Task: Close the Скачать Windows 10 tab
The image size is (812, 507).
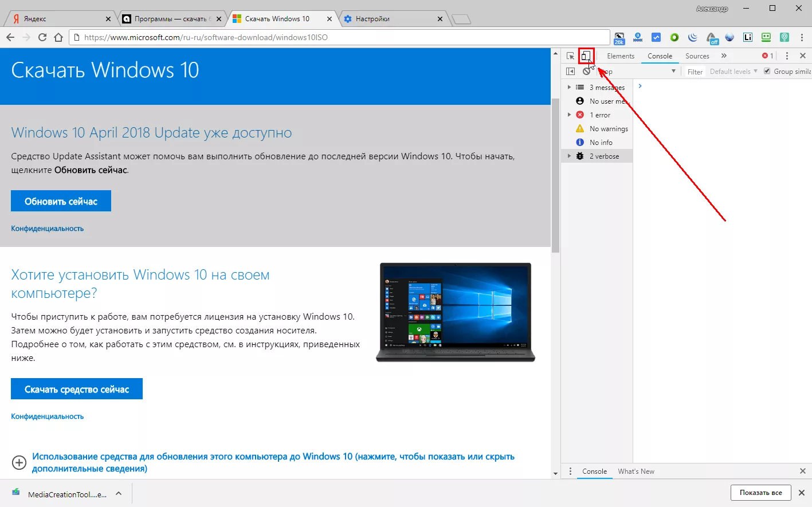Action: [329, 19]
